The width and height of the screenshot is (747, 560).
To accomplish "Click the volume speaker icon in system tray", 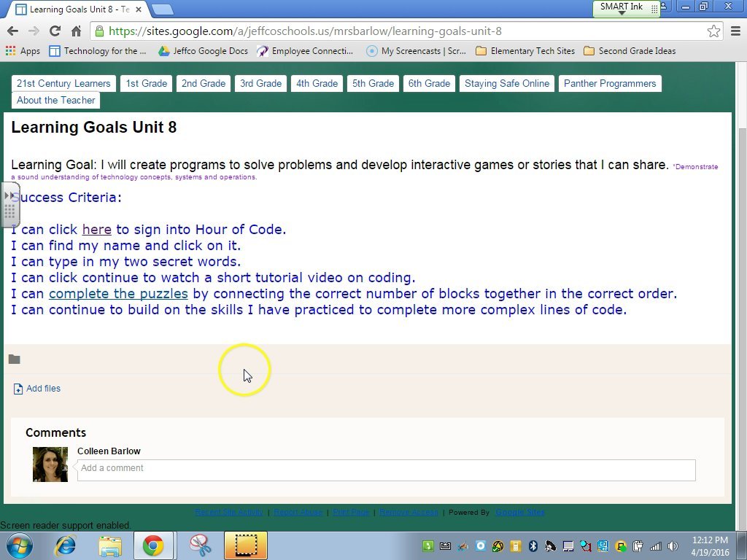I will click(x=673, y=546).
